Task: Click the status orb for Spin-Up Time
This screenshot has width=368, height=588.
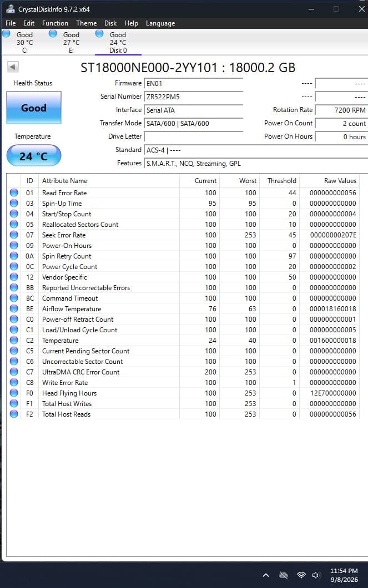Action: [14, 203]
